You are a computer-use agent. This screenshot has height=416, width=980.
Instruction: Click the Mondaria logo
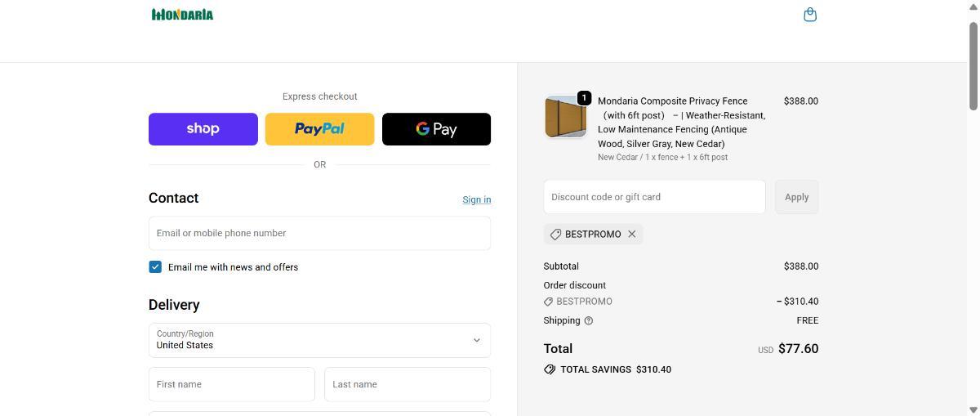182,15
